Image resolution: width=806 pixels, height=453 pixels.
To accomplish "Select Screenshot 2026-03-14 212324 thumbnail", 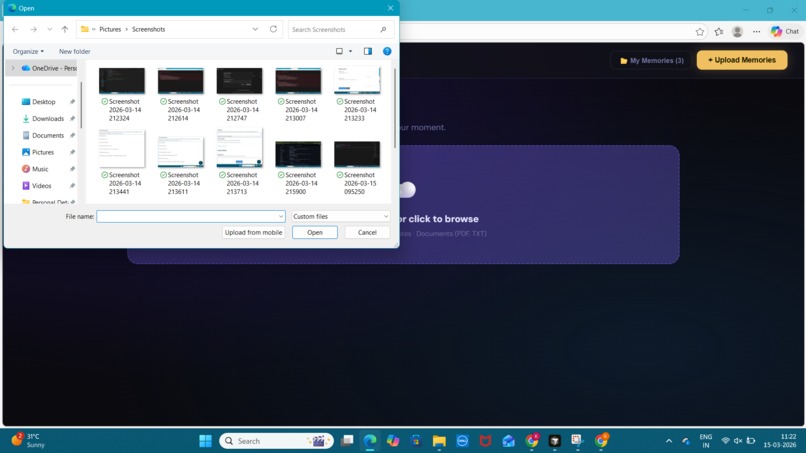I will tap(122, 81).
